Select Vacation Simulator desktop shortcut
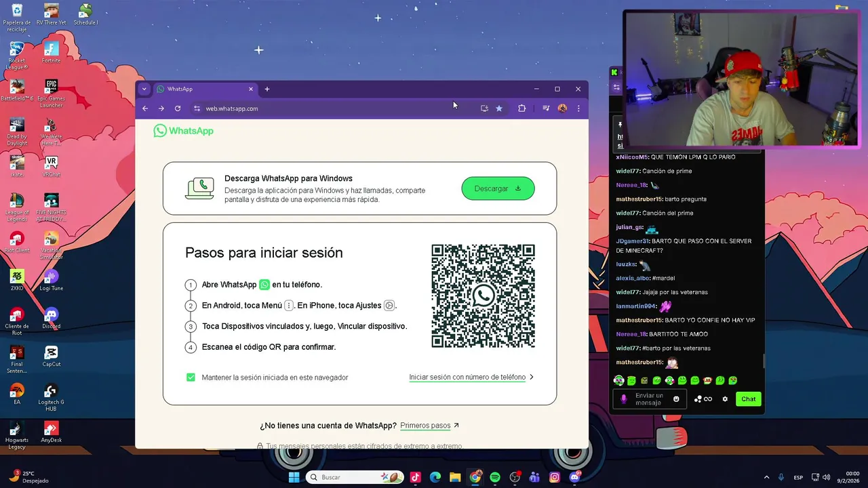 [51, 246]
